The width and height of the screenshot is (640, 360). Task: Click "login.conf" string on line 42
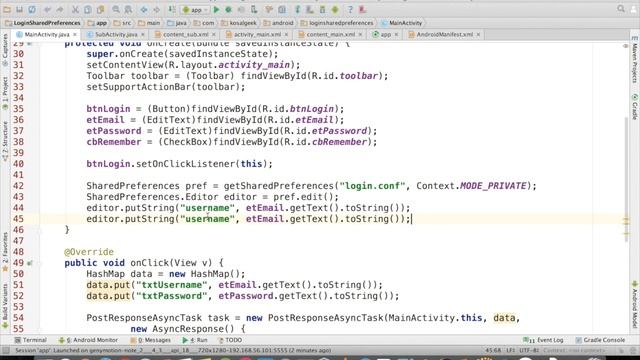point(372,186)
